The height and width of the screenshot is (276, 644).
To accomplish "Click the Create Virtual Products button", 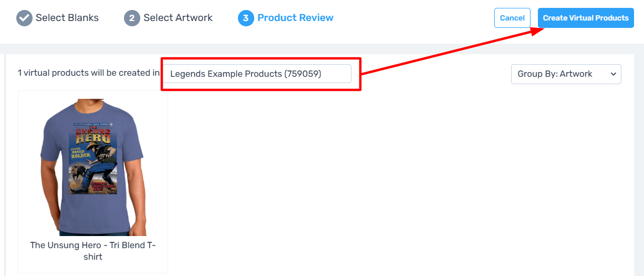I will click(x=586, y=18).
